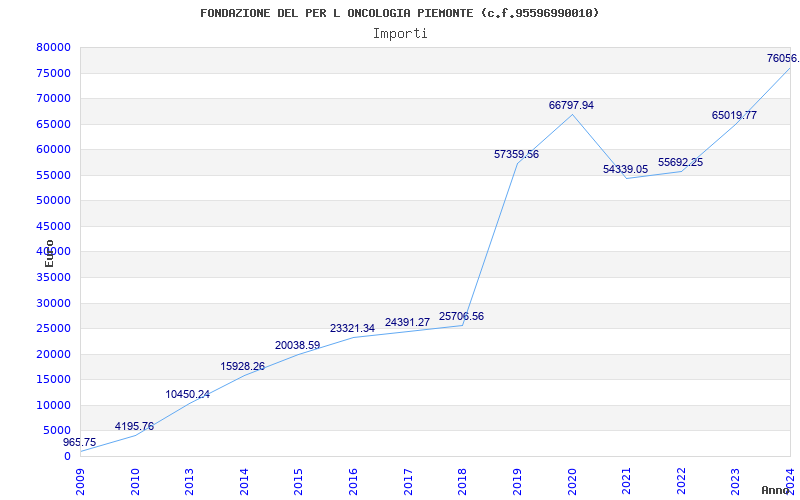The height and width of the screenshot is (500, 800).
Task: Select data label 65019.77
Action: pyautogui.click(x=734, y=115)
